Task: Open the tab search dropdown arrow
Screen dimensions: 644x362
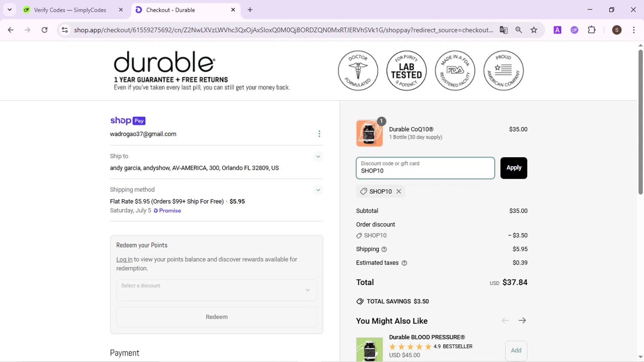Action: coord(9,9)
